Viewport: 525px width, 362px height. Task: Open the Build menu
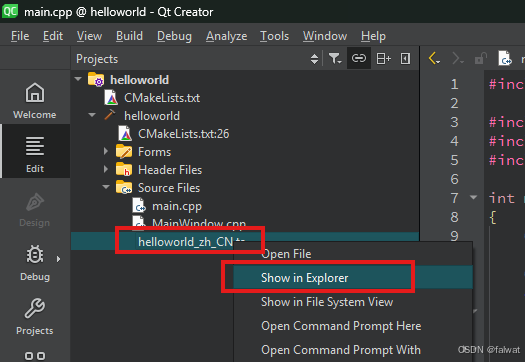tap(129, 36)
